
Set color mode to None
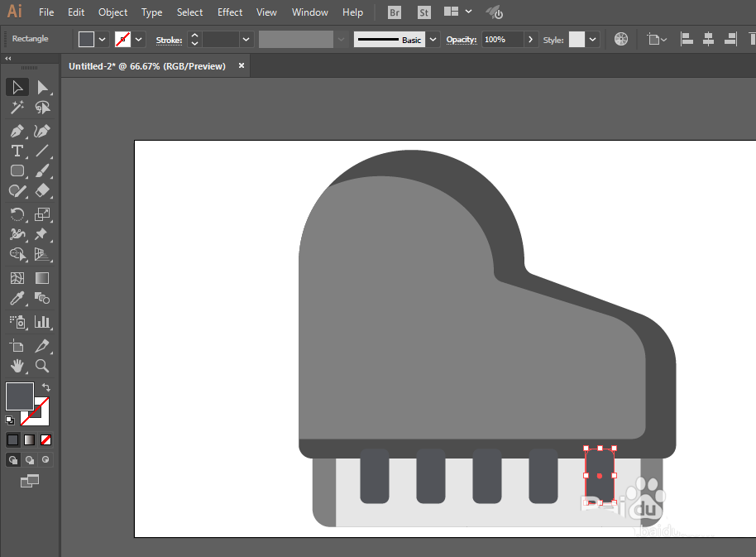(x=46, y=439)
